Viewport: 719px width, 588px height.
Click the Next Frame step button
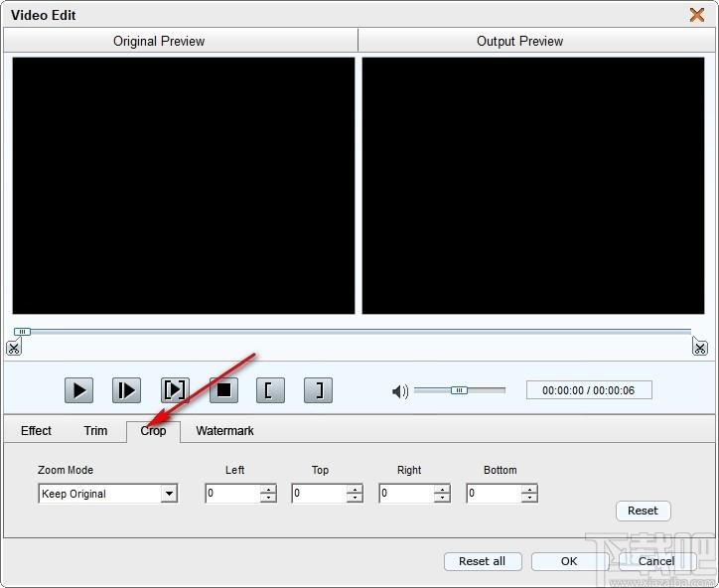click(126, 390)
